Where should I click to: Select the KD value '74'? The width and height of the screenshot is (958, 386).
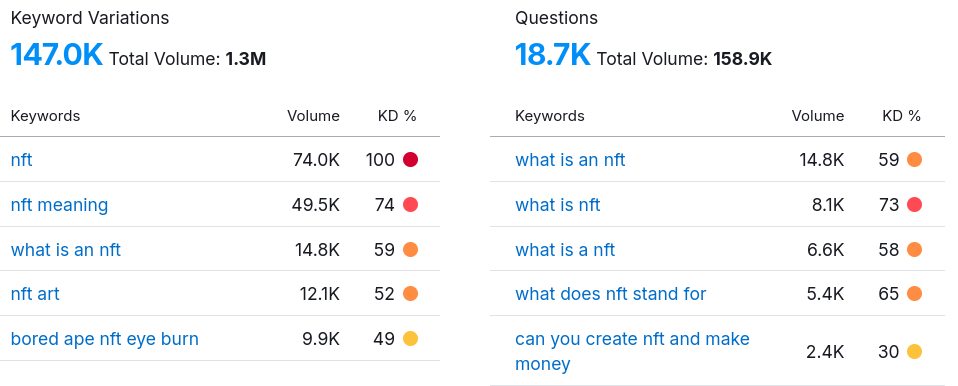click(x=384, y=205)
